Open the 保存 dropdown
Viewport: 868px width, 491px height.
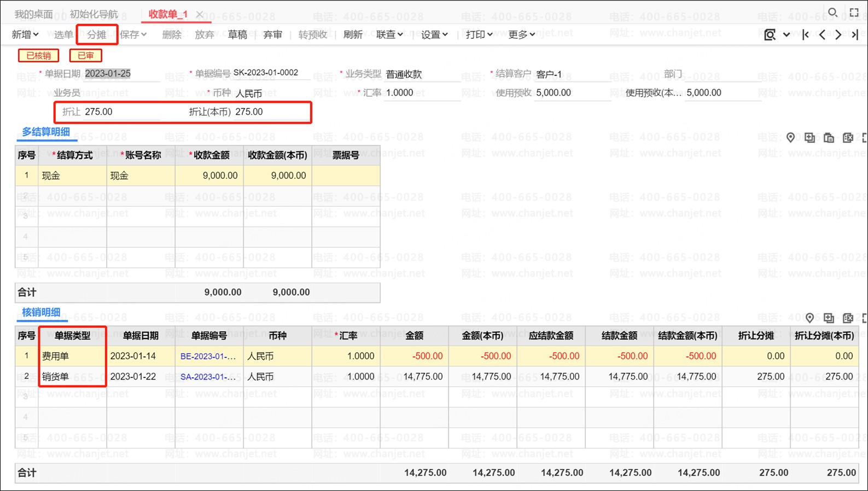click(x=133, y=34)
